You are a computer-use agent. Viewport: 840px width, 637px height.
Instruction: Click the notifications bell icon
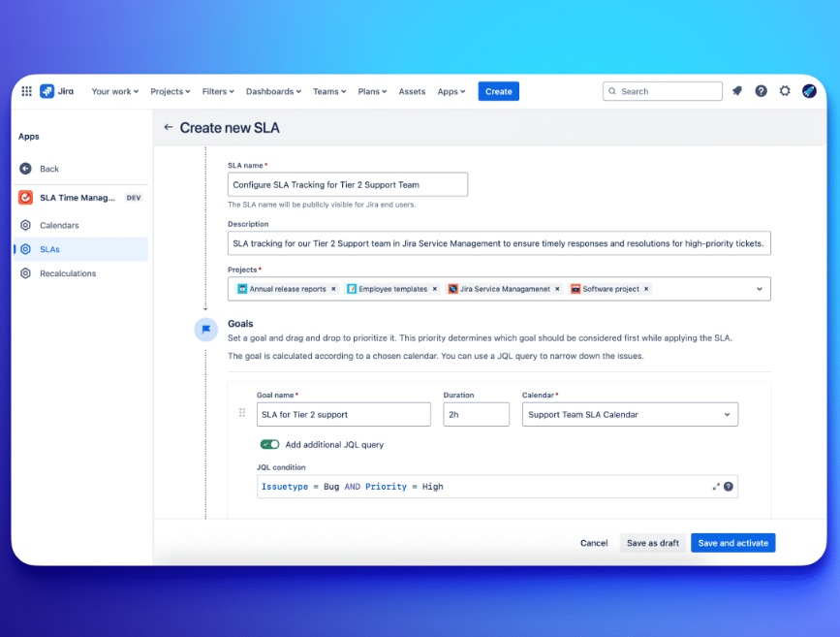coord(737,90)
